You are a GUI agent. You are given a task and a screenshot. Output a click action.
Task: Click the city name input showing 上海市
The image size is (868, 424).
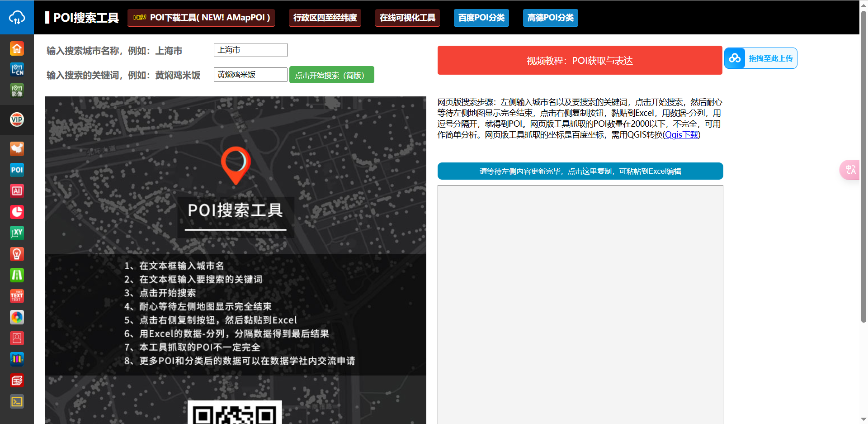tap(250, 50)
